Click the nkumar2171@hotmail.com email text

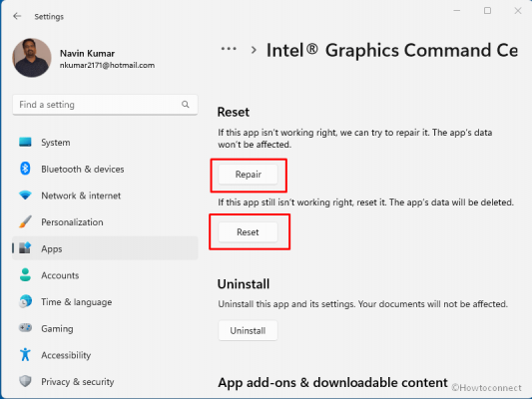(107, 65)
